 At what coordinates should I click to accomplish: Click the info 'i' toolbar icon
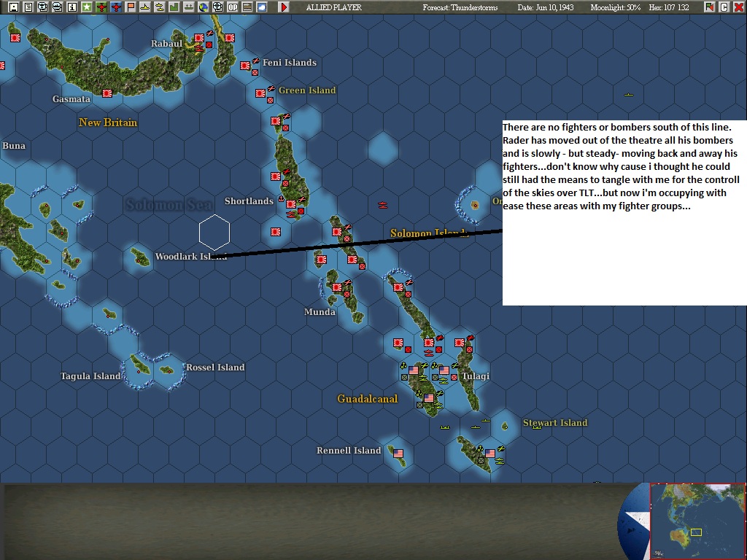[72, 7]
